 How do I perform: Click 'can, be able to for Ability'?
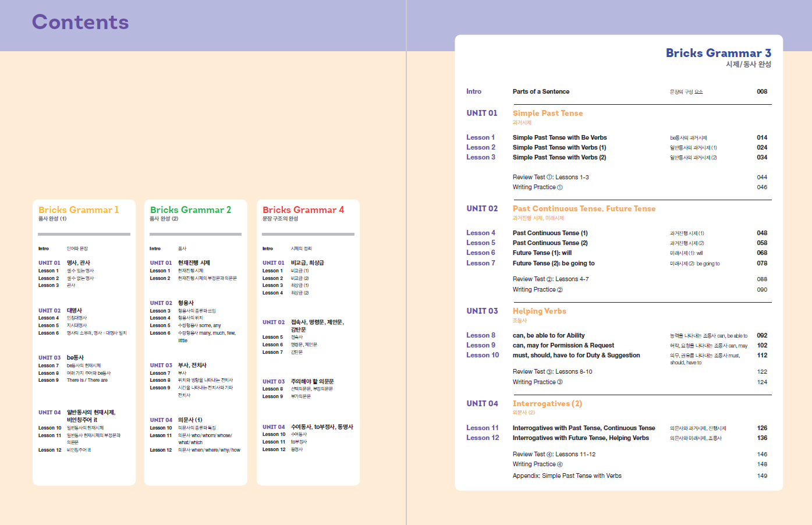click(548, 335)
